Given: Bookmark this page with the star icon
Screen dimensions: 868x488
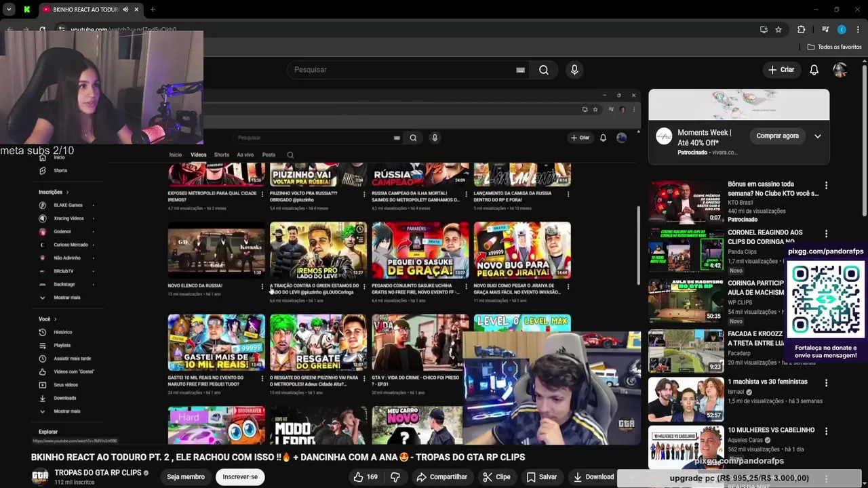Looking at the screenshot, I should coord(778,29).
